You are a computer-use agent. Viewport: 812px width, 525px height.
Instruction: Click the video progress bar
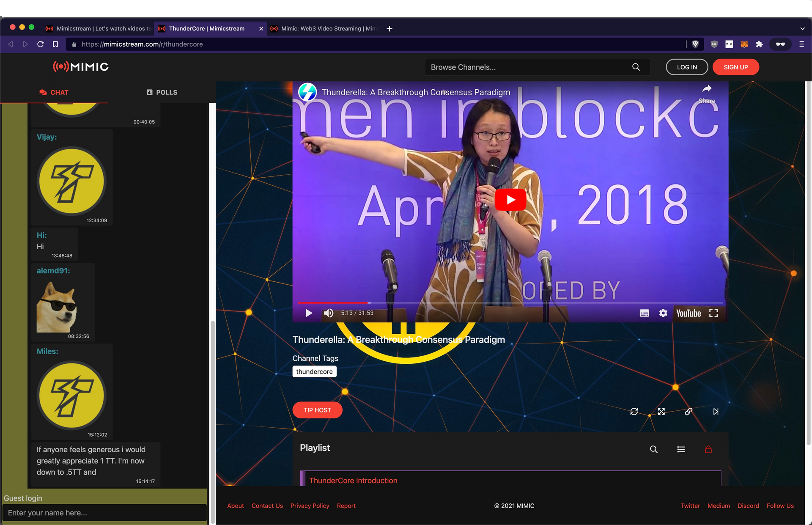507,303
